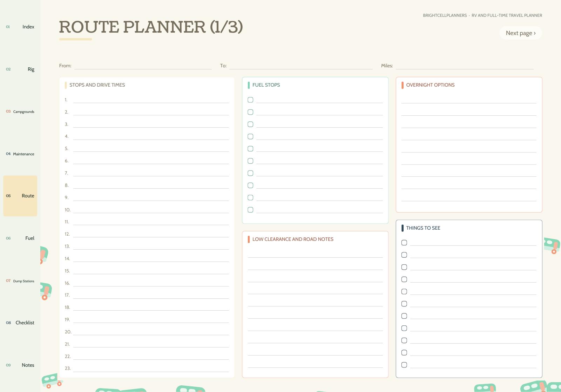
Task: Click the From input line
Action: (143, 66)
